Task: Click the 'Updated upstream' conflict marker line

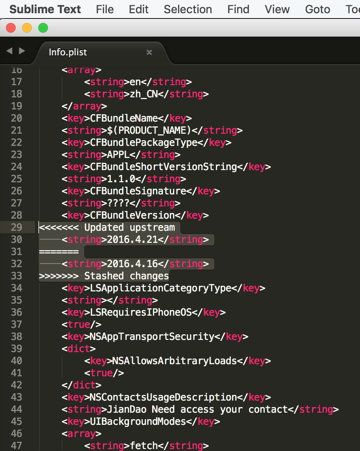Action: [x=107, y=227]
